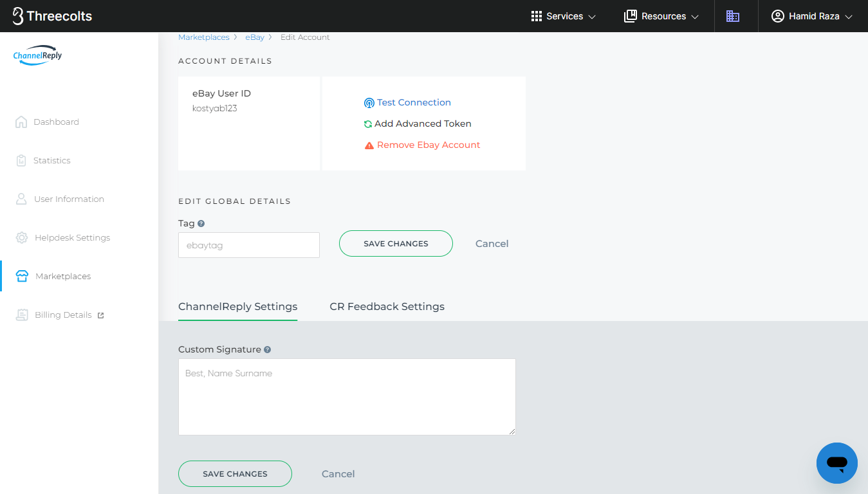This screenshot has height=494, width=868.
Task: Click the eBay breadcrumb link
Action: click(255, 37)
